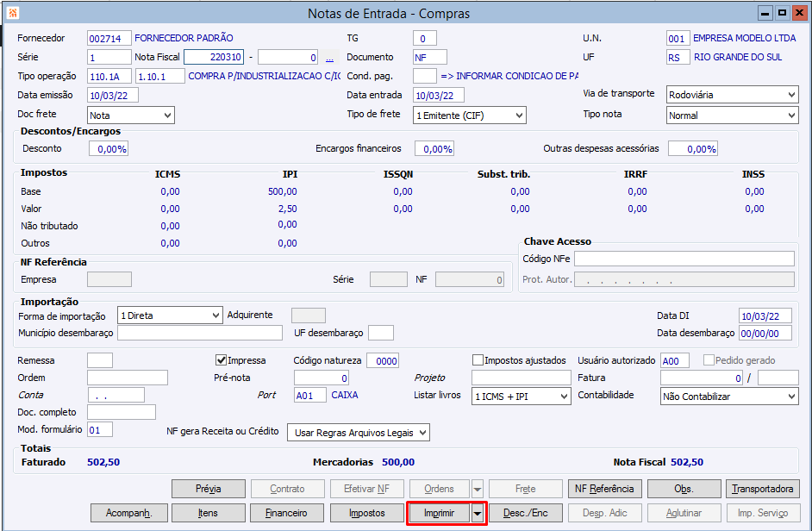Click the app icon in the title bar

pyautogui.click(x=12, y=12)
